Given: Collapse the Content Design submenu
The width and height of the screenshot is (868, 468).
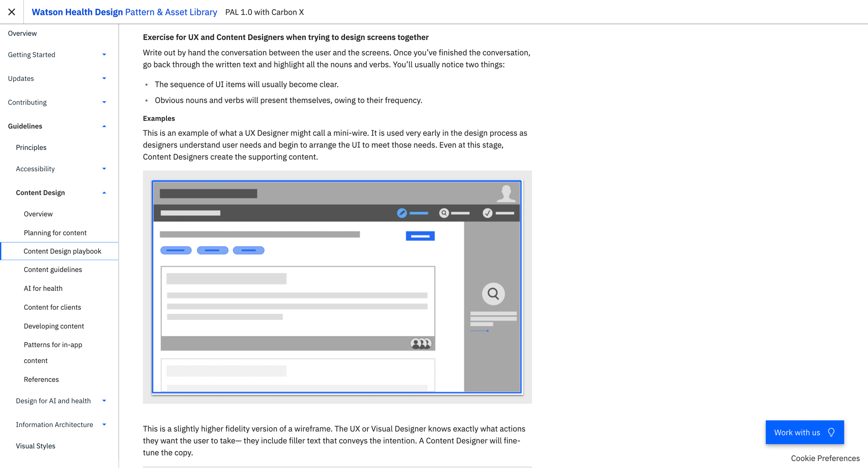Looking at the screenshot, I should click(104, 193).
